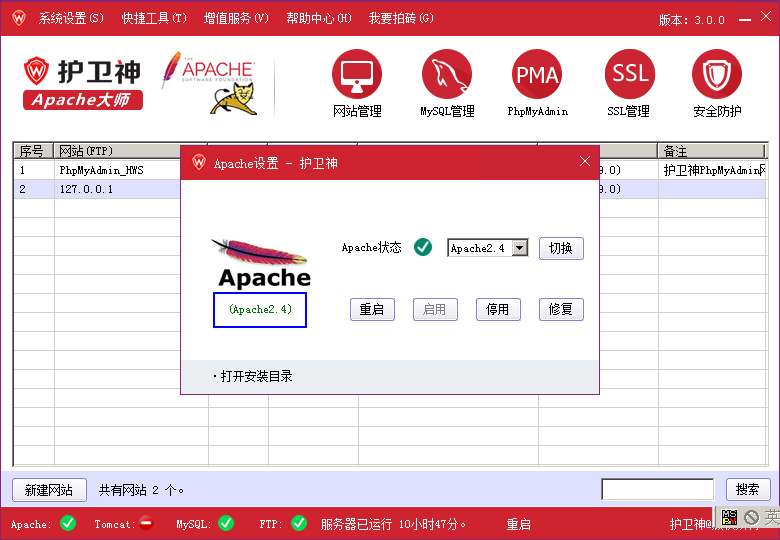Open the MySQL管理 dolphin icon

pyautogui.click(x=447, y=74)
